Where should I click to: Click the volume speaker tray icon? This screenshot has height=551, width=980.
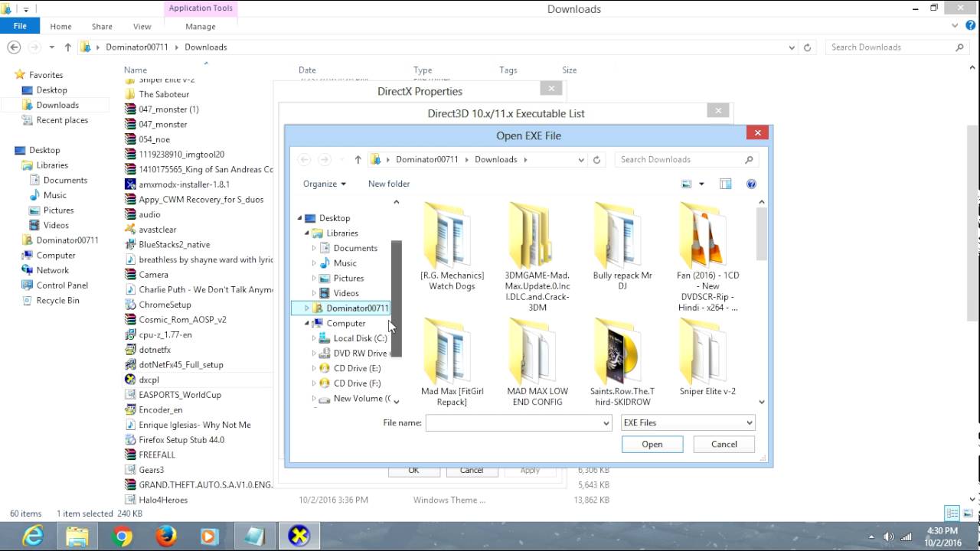pyautogui.click(x=889, y=536)
